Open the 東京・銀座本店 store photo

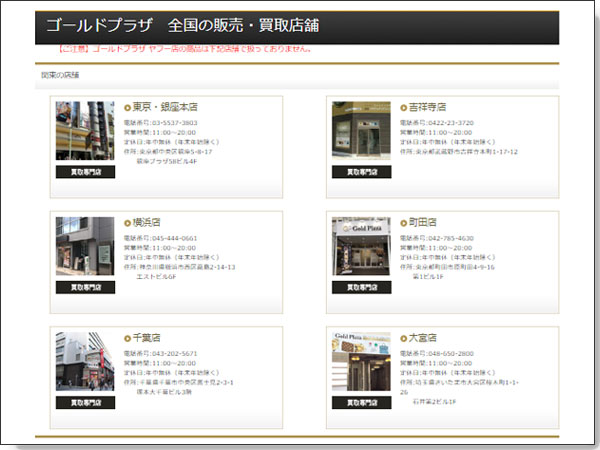[x=85, y=130]
